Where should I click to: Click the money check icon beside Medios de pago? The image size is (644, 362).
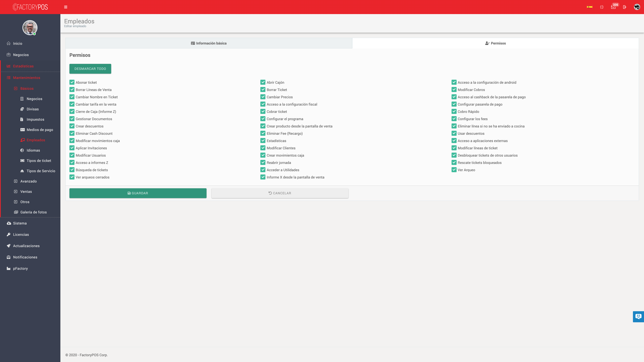23,130
